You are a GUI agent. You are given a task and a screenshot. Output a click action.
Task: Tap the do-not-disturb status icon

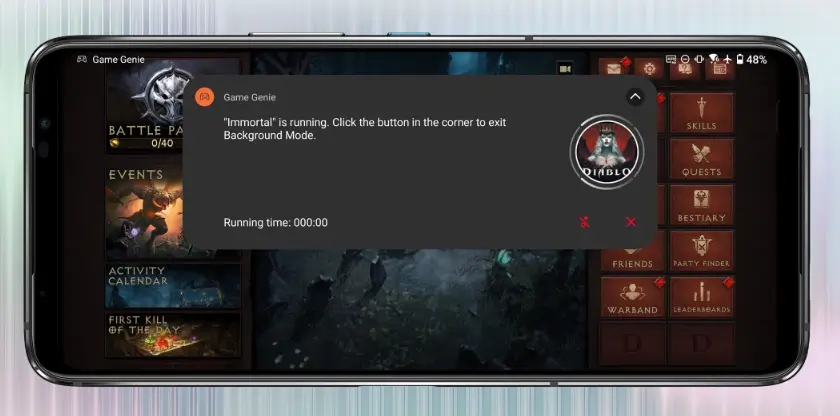click(685, 59)
